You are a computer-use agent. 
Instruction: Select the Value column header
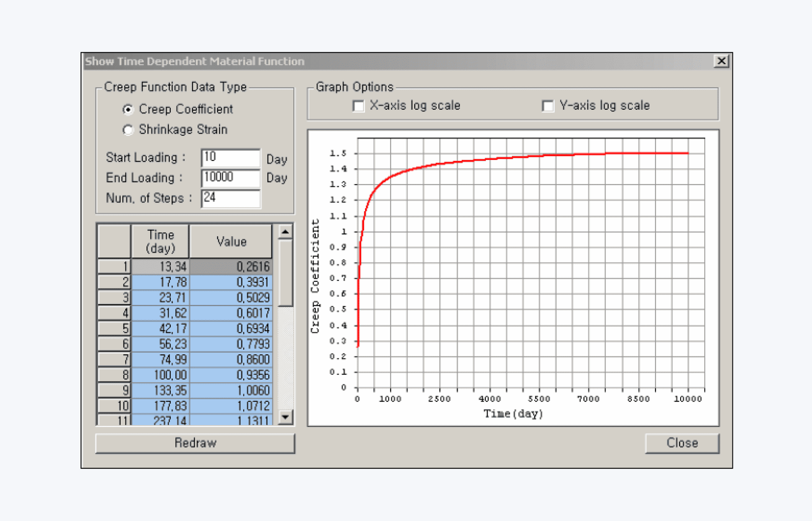pos(231,241)
